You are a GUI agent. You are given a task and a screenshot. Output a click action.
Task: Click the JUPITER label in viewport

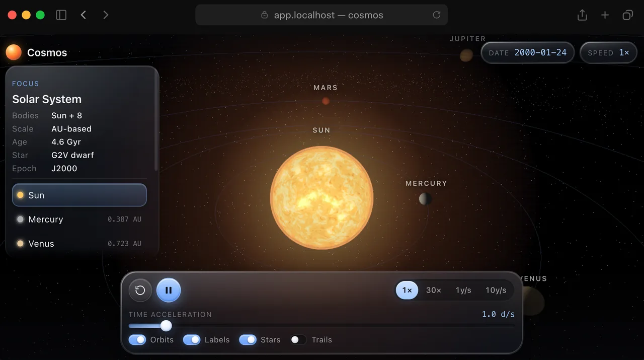tap(468, 39)
